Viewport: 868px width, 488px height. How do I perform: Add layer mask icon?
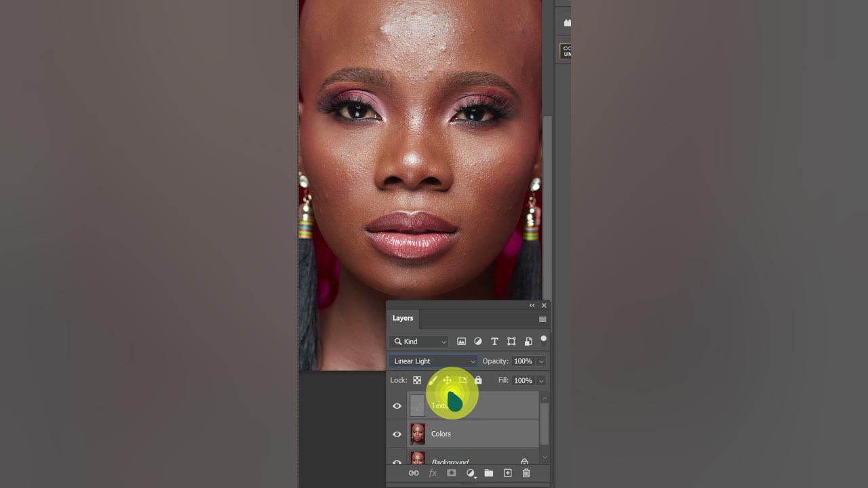pos(451,473)
